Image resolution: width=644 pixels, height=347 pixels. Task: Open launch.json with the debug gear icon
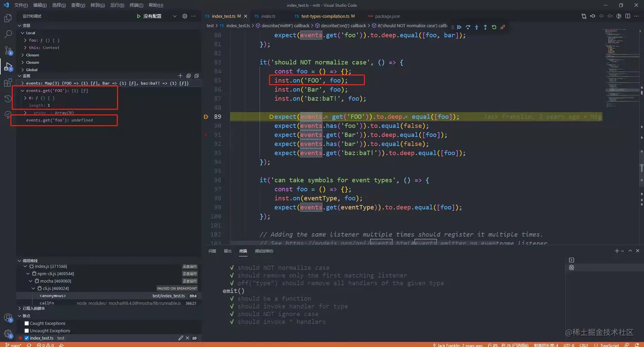tap(185, 16)
